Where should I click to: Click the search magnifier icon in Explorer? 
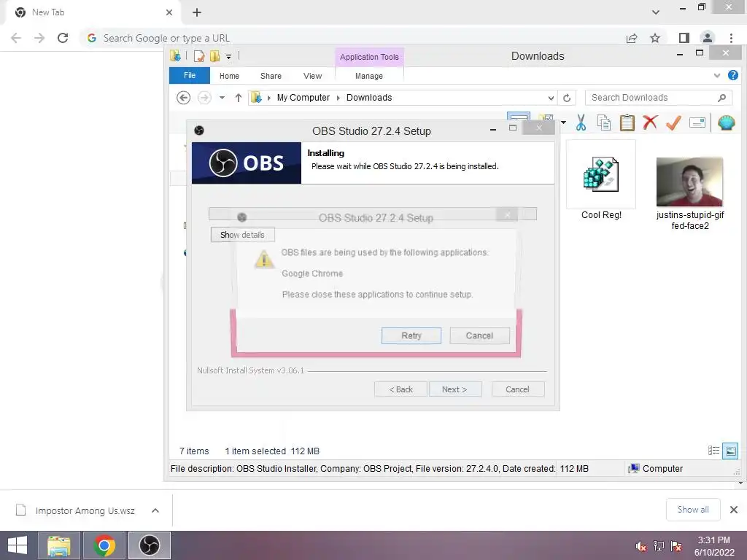[721, 98]
